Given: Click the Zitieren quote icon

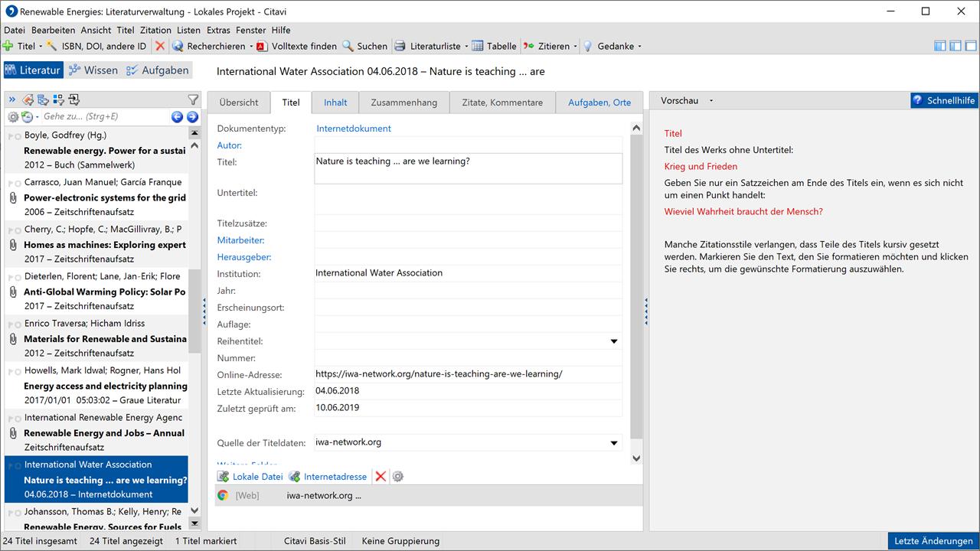Looking at the screenshot, I should tap(528, 46).
